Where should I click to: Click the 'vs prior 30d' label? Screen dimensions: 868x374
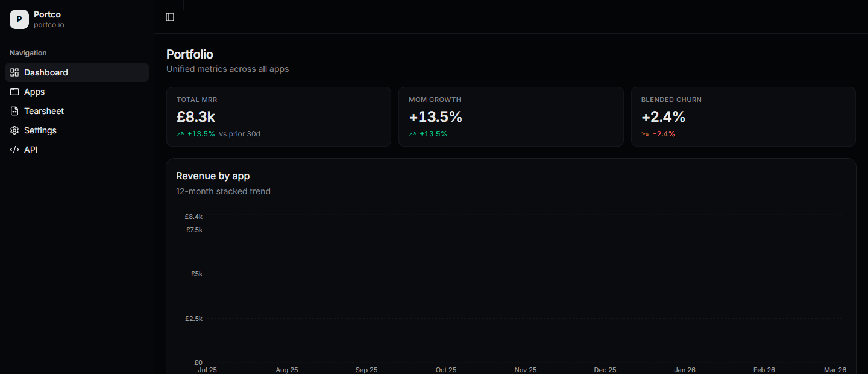tap(240, 134)
